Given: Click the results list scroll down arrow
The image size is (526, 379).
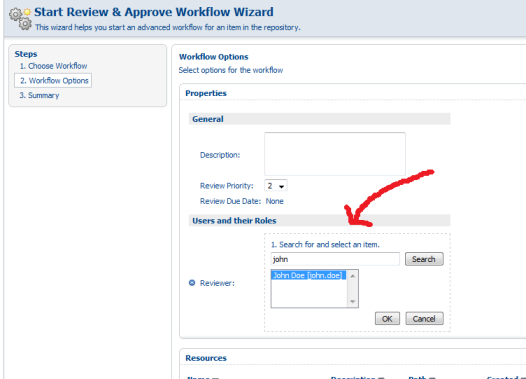Looking at the screenshot, I should coord(353,302).
